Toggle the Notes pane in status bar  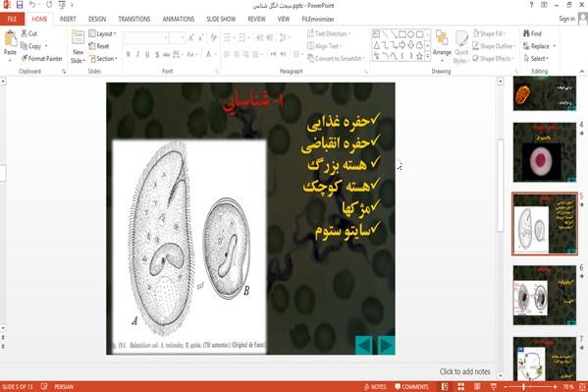[375, 387]
